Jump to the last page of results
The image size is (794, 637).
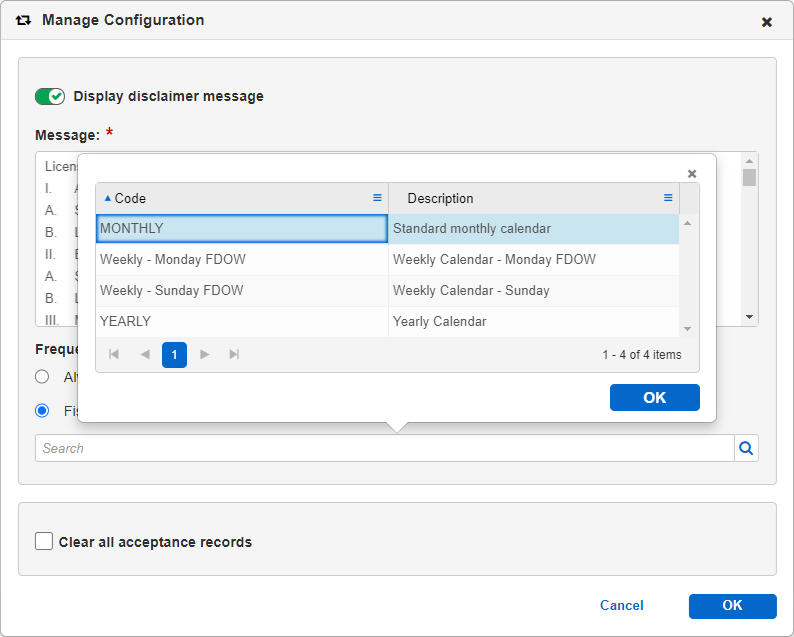click(x=234, y=355)
